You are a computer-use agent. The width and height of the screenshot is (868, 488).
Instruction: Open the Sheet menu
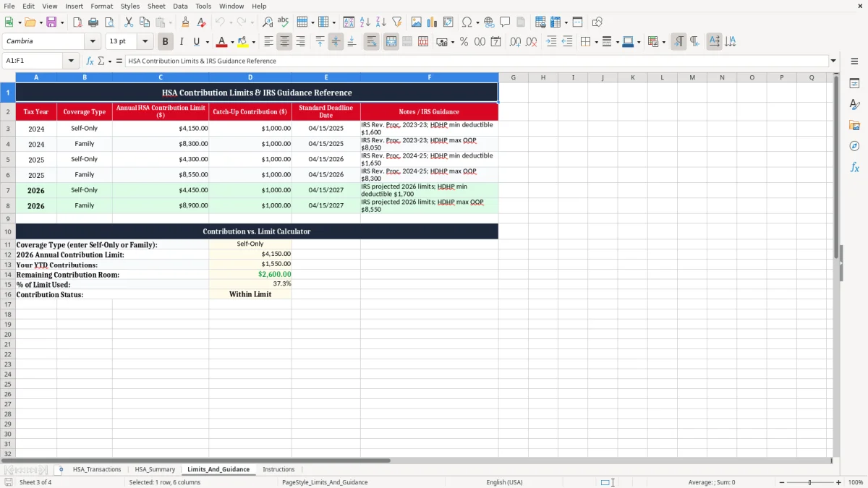(156, 6)
